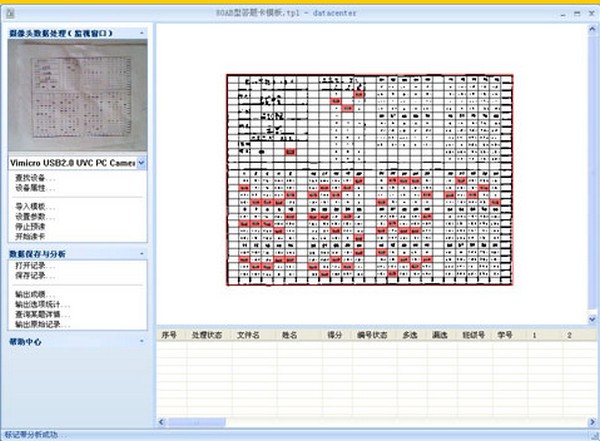This screenshot has height=441, width=600.
Task: Collapse the 数据保存与分析 panel
Action: click(142, 254)
